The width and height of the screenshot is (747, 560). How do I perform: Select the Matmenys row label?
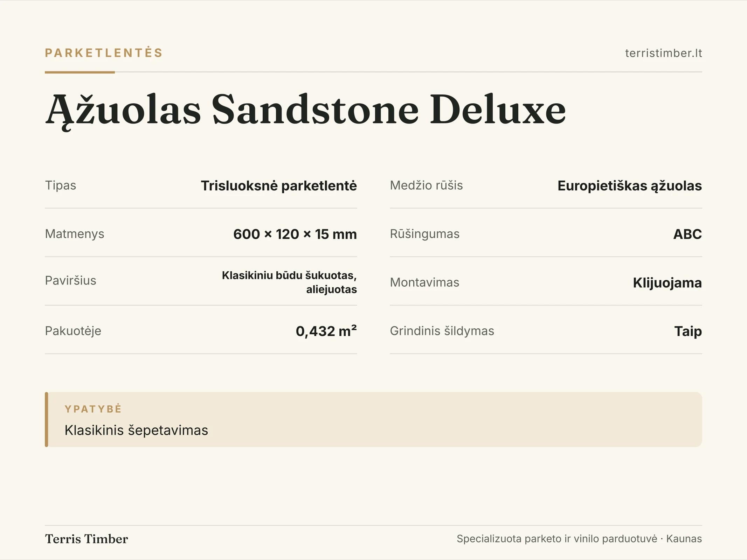tap(75, 234)
